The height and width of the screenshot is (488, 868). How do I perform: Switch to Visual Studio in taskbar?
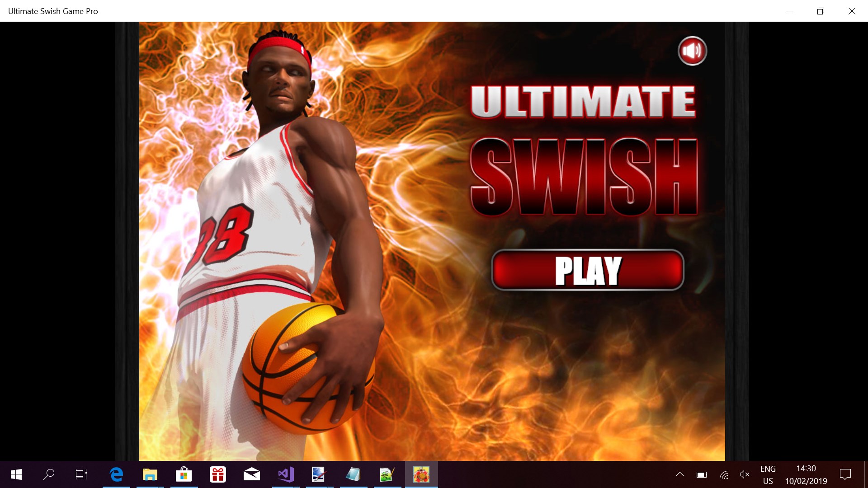pos(286,474)
